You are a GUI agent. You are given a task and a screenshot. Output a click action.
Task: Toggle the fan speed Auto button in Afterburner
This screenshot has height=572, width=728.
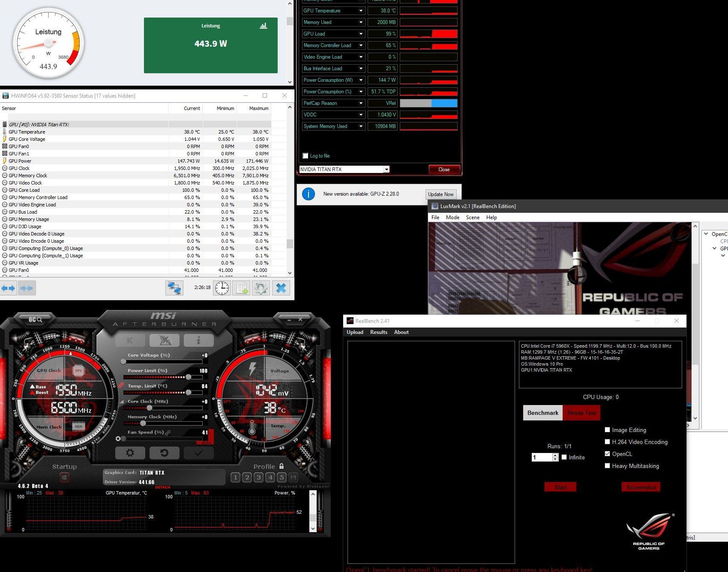click(206, 442)
